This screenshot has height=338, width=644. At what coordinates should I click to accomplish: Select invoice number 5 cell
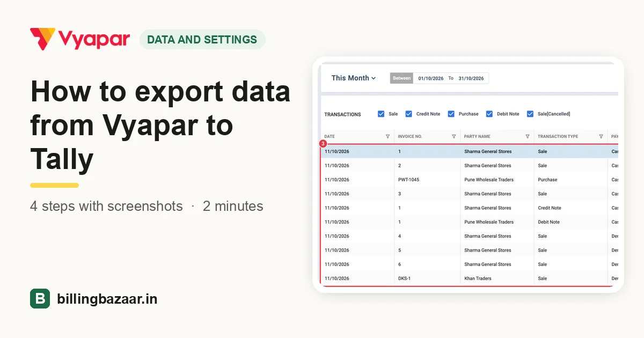click(399, 250)
